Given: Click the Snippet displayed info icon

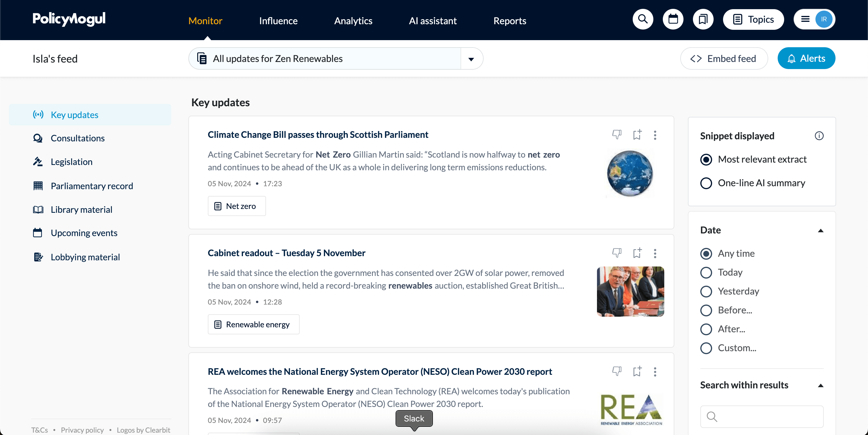Looking at the screenshot, I should pyautogui.click(x=819, y=136).
